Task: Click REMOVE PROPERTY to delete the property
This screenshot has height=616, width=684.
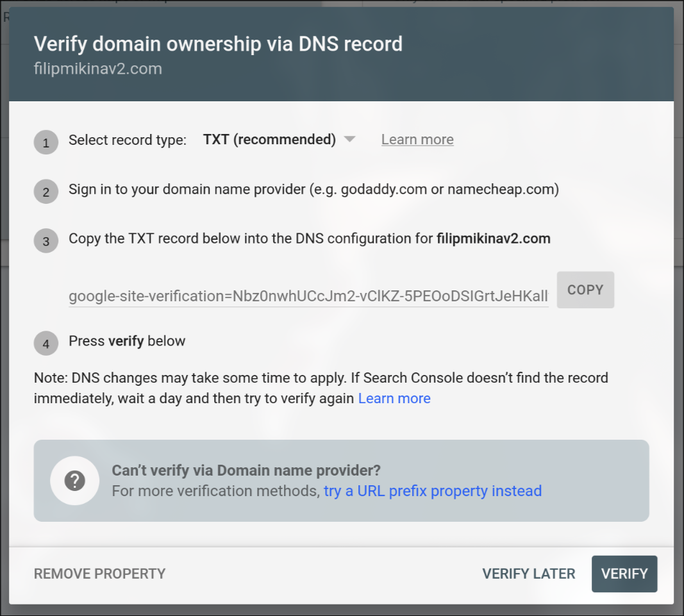Action: click(x=99, y=574)
